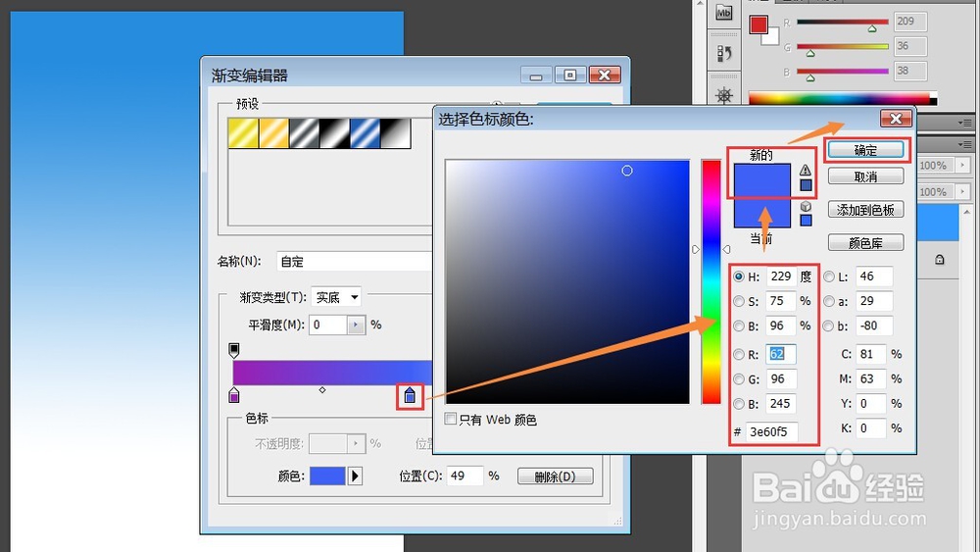Click the R field showing 62
Image resolution: width=980 pixels, height=552 pixels.
click(x=781, y=355)
